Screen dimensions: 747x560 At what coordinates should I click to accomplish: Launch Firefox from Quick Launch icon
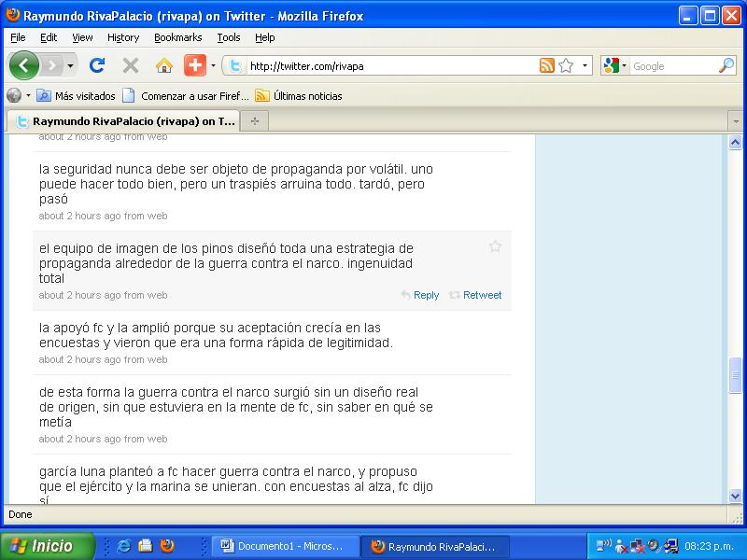tap(167, 546)
